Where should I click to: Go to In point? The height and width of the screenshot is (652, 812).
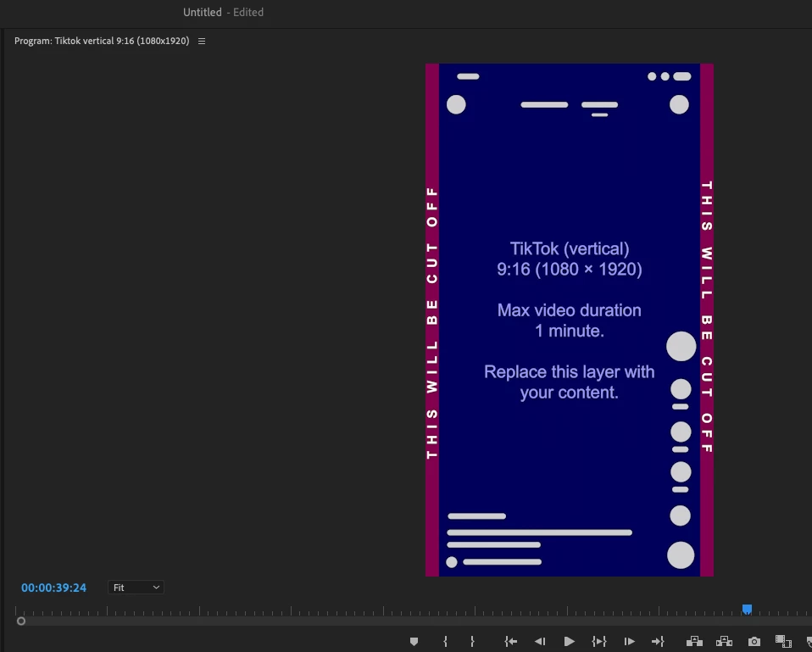510,642
